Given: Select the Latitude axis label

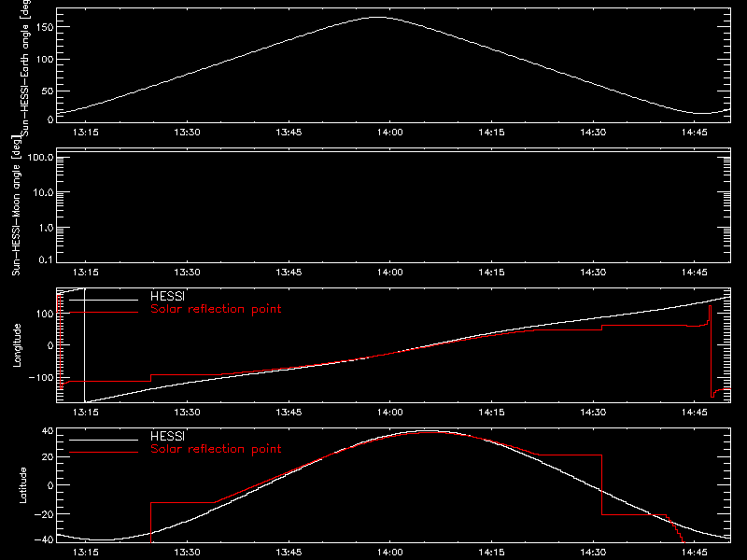Looking at the screenshot, I should pyautogui.click(x=22, y=485).
